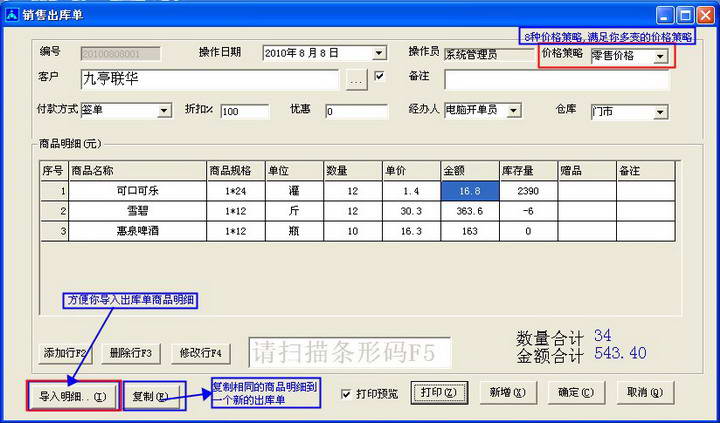The height and width of the screenshot is (423, 720).
Task: Click the stock cell -6
Action: click(x=529, y=211)
